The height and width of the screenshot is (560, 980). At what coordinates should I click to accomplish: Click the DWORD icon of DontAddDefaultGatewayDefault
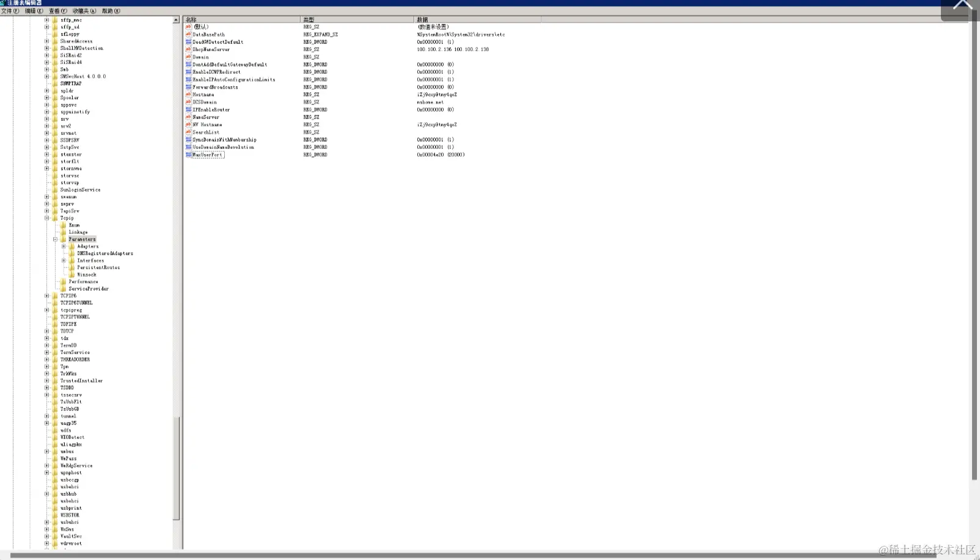tap(188, 64)
